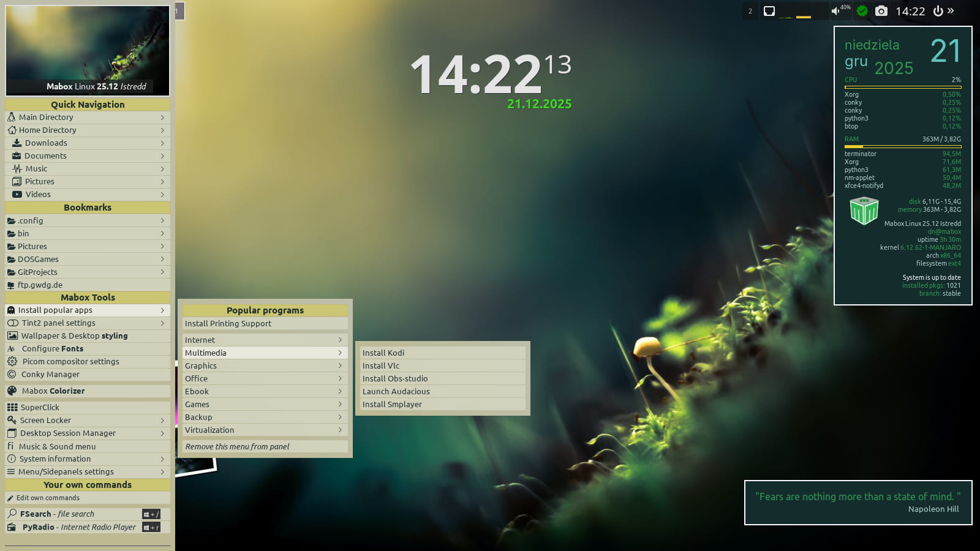Expand the Games category arrow

340,404
